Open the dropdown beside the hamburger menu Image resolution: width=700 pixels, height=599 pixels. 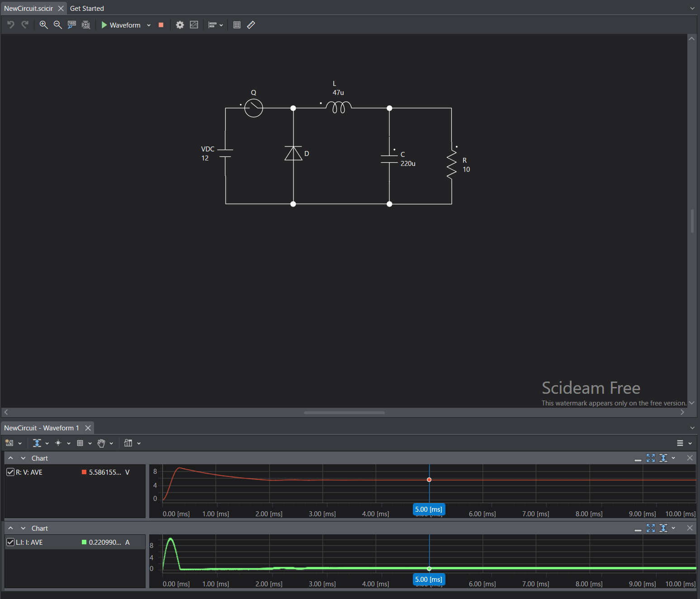[x=690, y=443]
